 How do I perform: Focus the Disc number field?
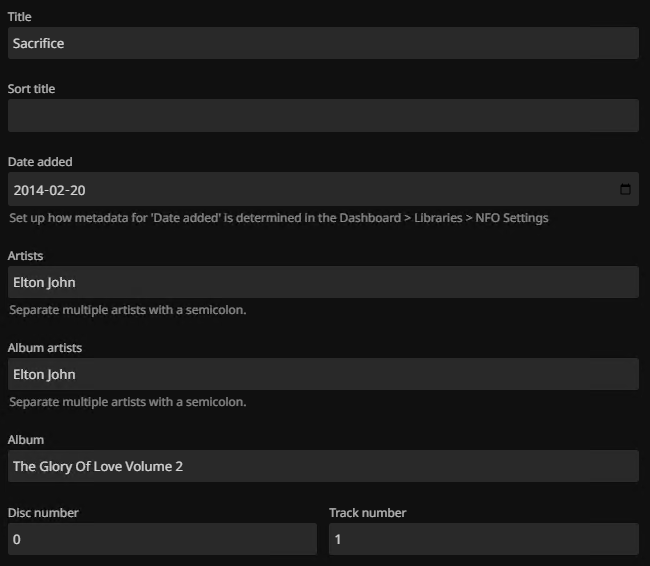tap(162, 539)
